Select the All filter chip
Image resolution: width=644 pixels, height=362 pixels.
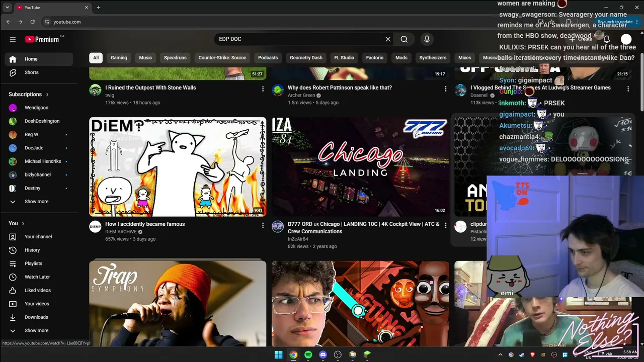pos(96,58)
